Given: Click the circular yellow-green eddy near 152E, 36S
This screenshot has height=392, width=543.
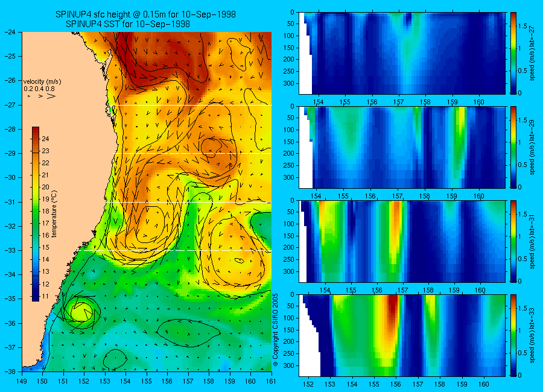Looking at the screenshot, I should (x=81, y=312).
